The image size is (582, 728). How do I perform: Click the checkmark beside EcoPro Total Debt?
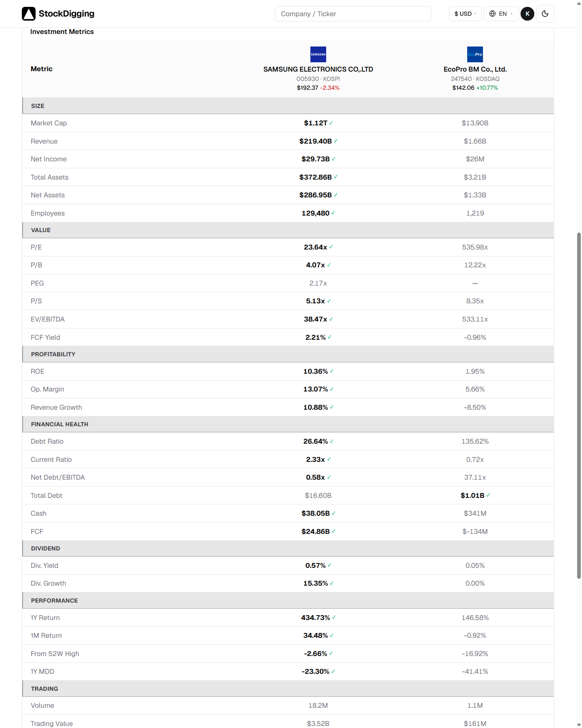click(488, 495)
